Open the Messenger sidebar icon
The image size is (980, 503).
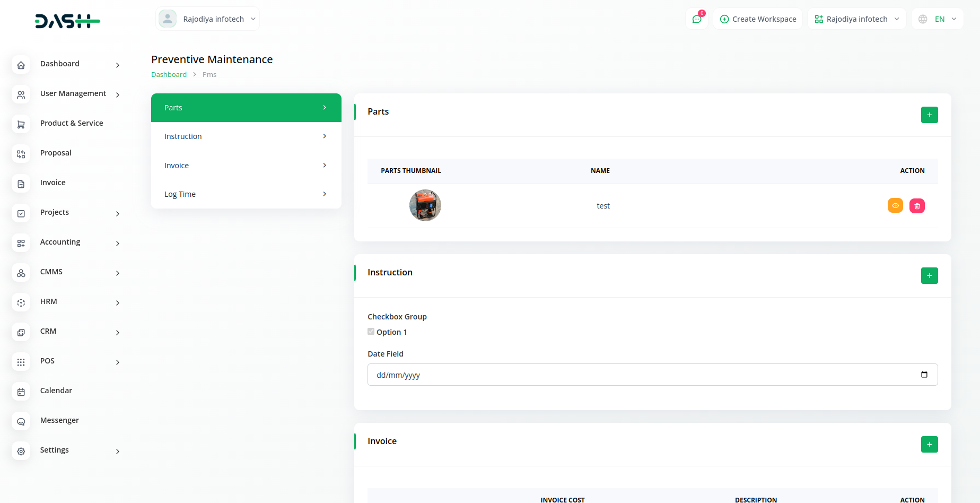coord(21,422)
